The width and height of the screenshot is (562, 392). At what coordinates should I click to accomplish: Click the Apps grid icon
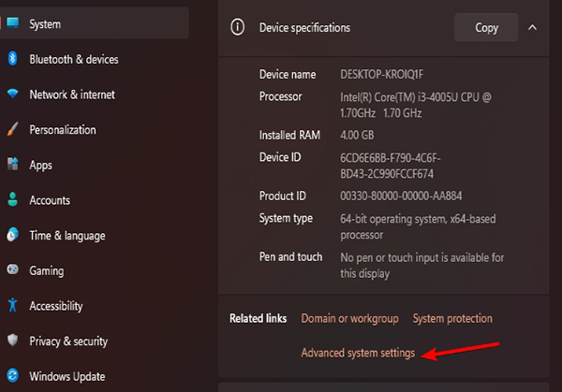click(12, 165)
